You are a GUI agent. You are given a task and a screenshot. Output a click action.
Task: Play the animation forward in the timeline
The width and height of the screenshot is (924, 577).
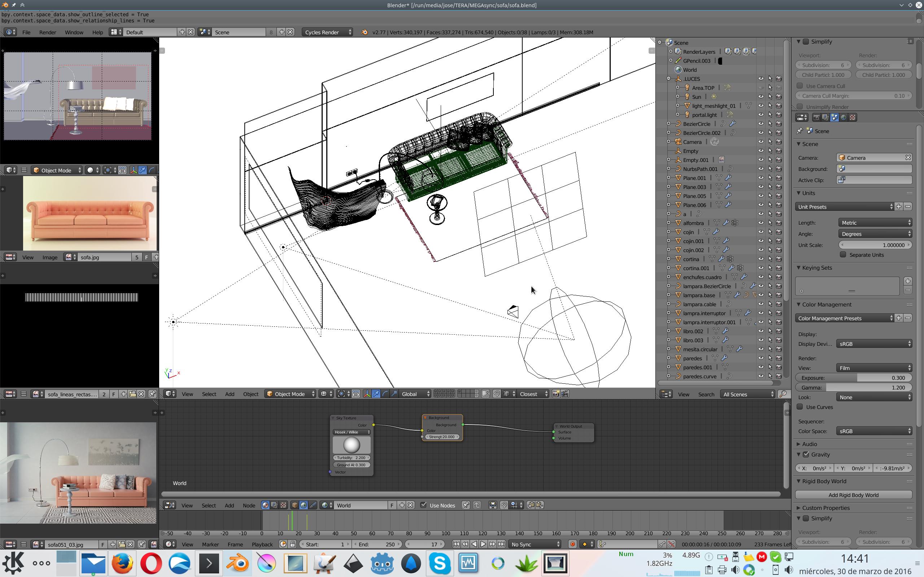coord(483,544)
